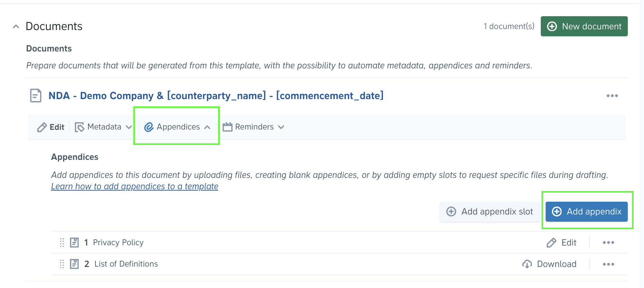Collapse the Appendices tab

[177, 127]
